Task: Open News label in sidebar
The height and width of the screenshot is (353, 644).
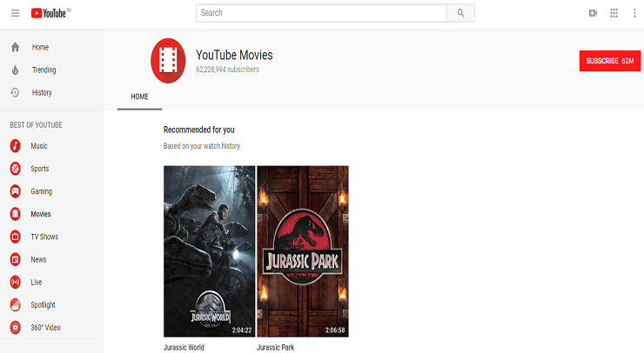Action: pos(38,259)
